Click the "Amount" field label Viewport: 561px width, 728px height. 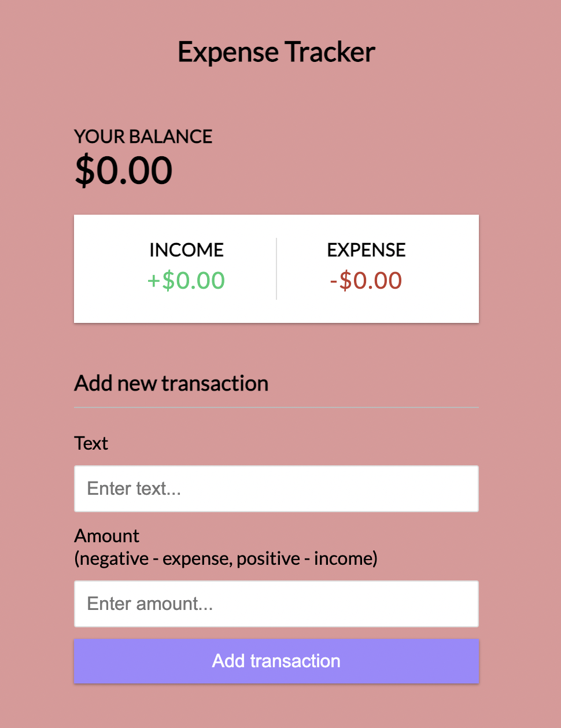[107, 536]
